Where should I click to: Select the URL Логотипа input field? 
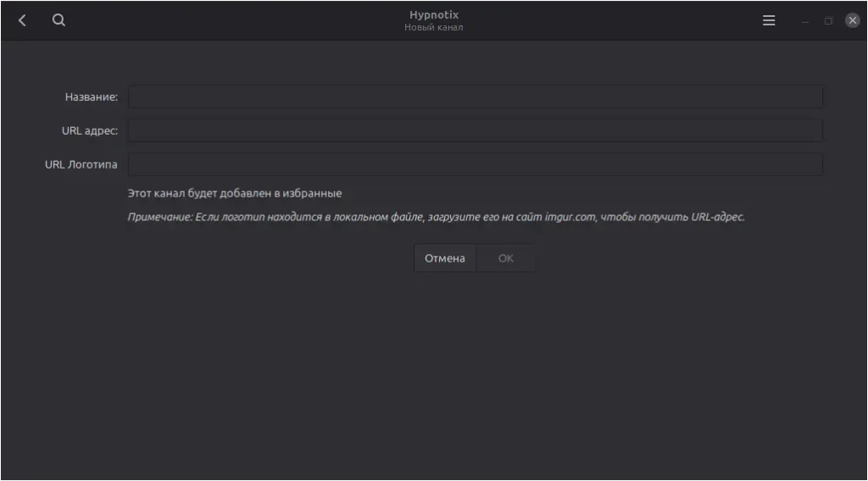[x=475, y=164]
